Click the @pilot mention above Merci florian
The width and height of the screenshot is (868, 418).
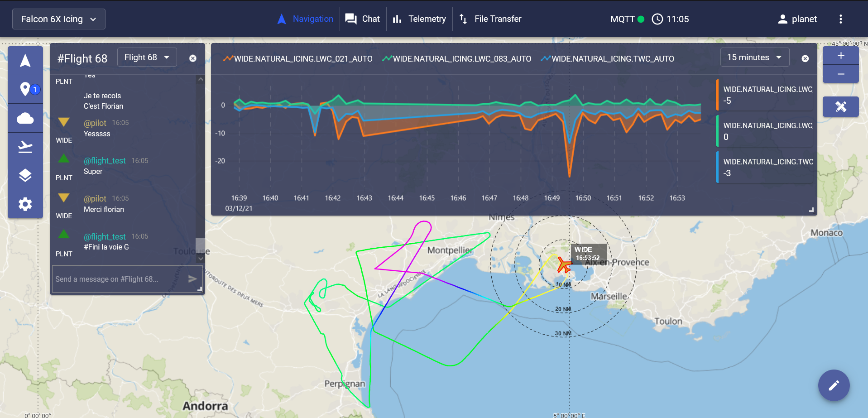(x=95, y=198)
